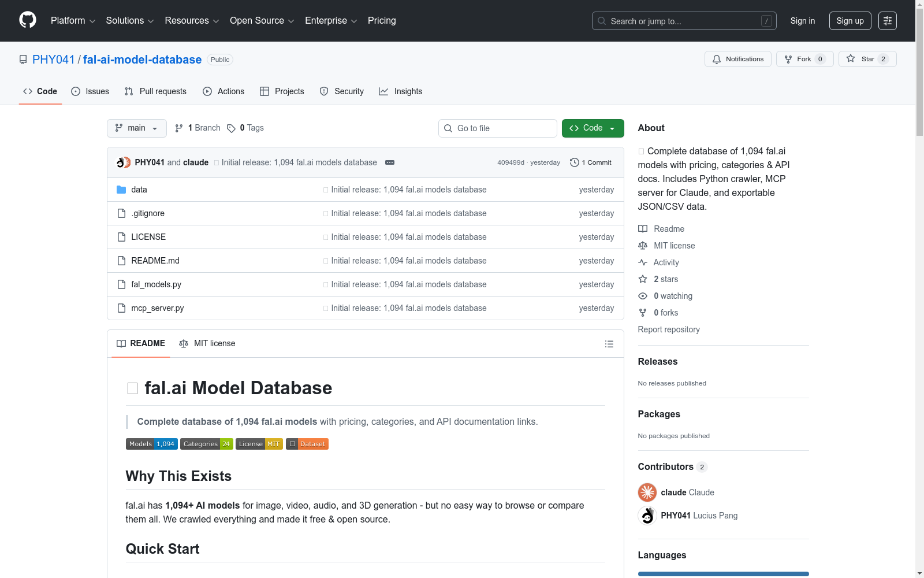The height and width of the screenshot is (578, 924).
Task: Go to the Actions tab
Action: 223,91
